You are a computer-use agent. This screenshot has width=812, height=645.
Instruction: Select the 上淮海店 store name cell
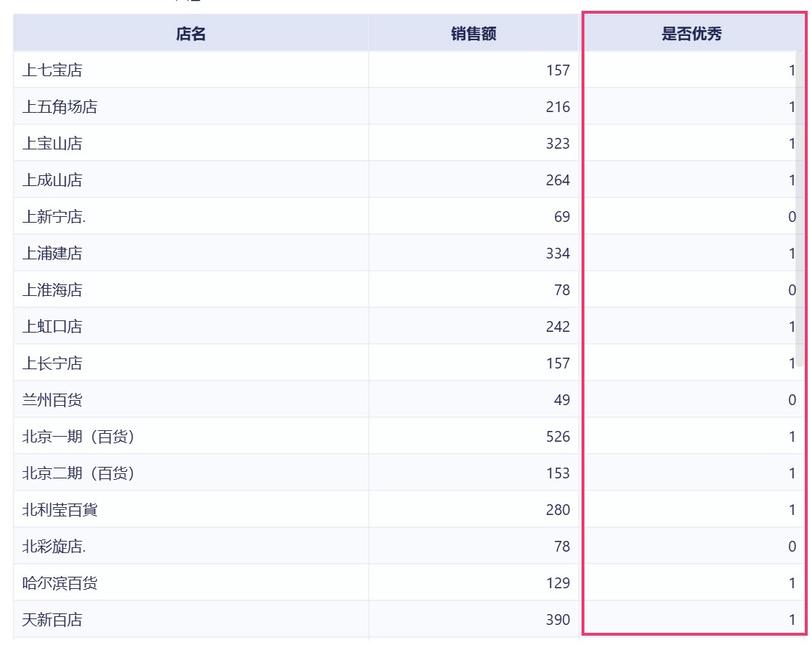click(x=190, y=289)
